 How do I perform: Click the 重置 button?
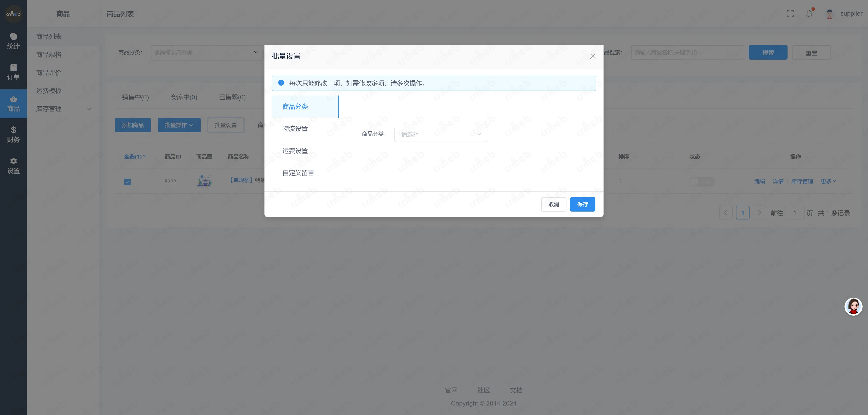pyautogui.click(x=811, y=53)
